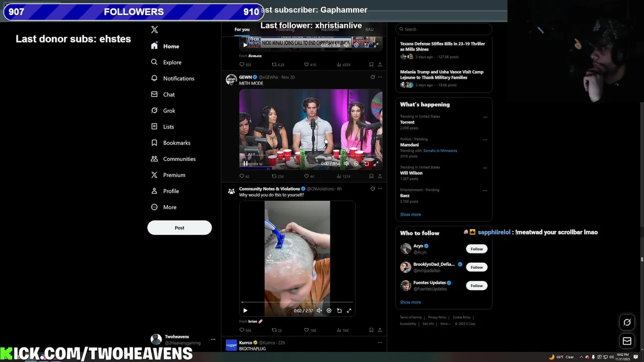Open Grok in the sidebar
644x362 pixels.
point(163,111)
